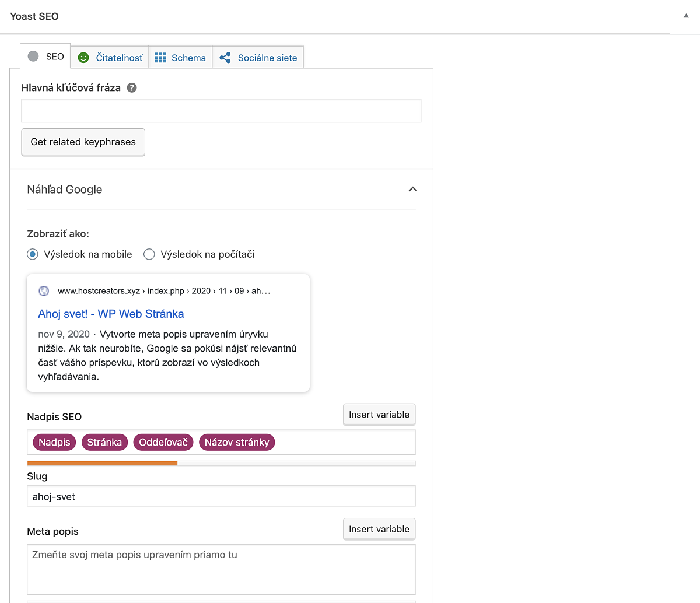Collapse the Yoast SEO metabox arrow
Screen dimensions: 700x603
[686, 16]
